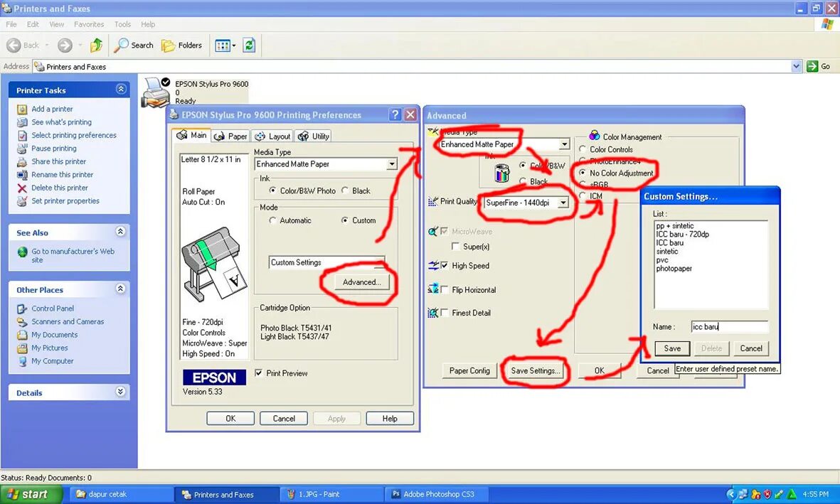Select 'pp + sintetic' in the list
The height and width of the screenshot is (504, 840).
point(675,226)
